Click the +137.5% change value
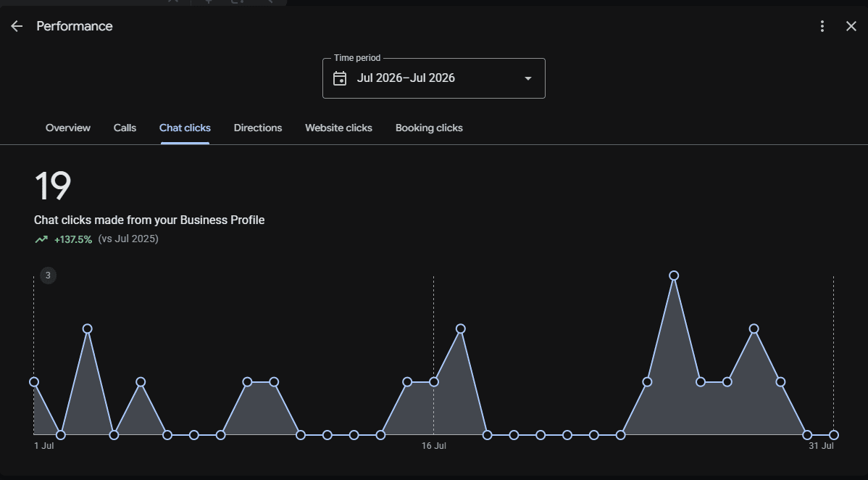This screenshot has width=868, height=480. pos(73,239)
